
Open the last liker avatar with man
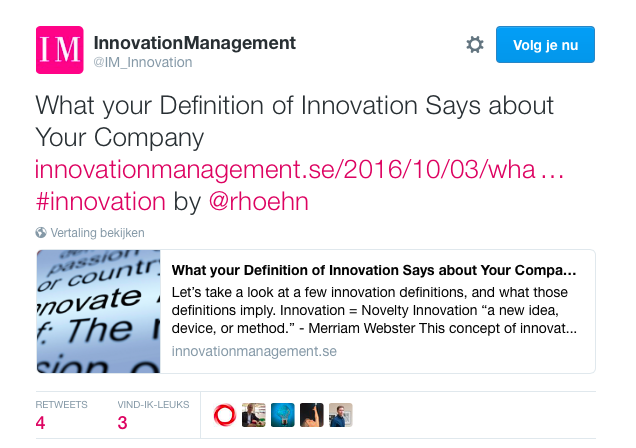(x=341, y=415)
